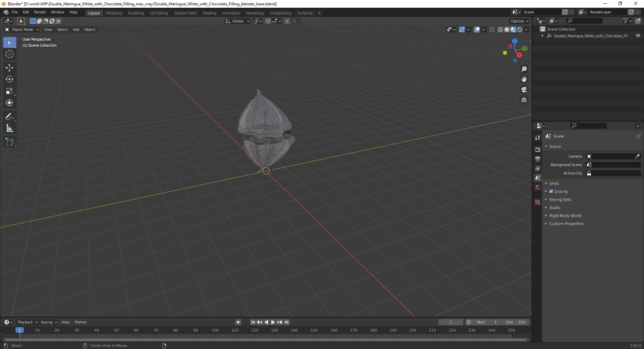Click the timeline Marker menu
This screenshot has width=644, height=349.
point(80,322)
